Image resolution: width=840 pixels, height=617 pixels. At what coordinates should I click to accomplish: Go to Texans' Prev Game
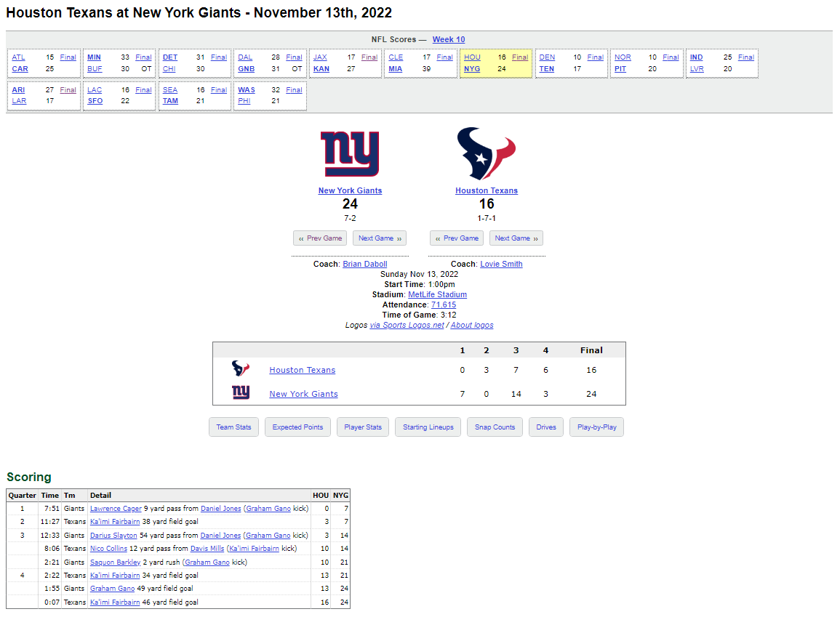(x=457, y=238)
